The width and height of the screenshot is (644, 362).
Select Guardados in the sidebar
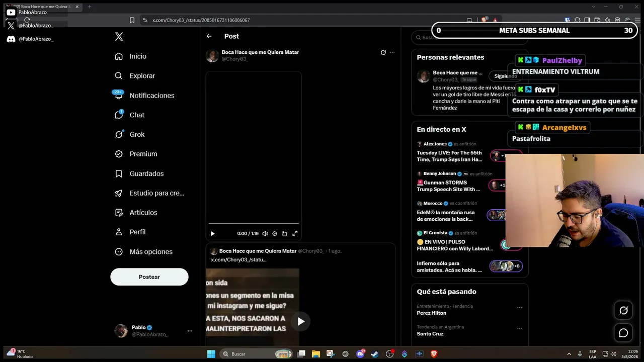click(x=146, y=173)
